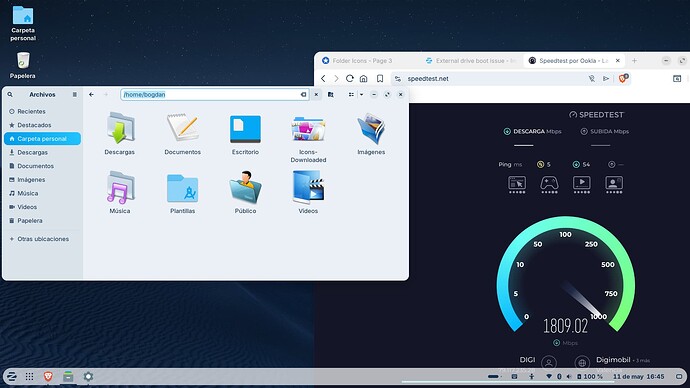Click the Digimobil server link

[613, 360]
